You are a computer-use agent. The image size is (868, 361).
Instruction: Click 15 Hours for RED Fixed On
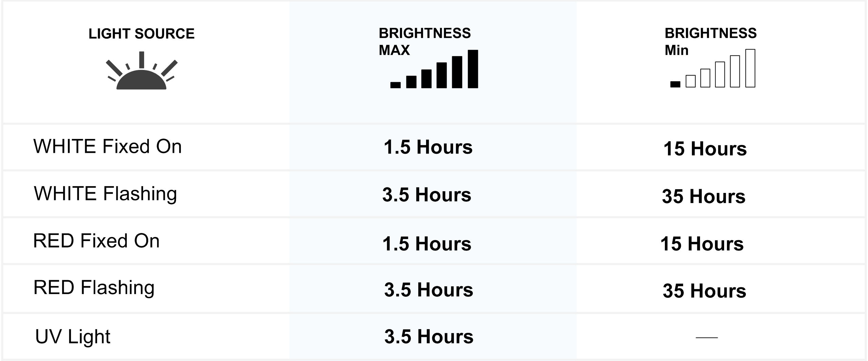(702, 244)
